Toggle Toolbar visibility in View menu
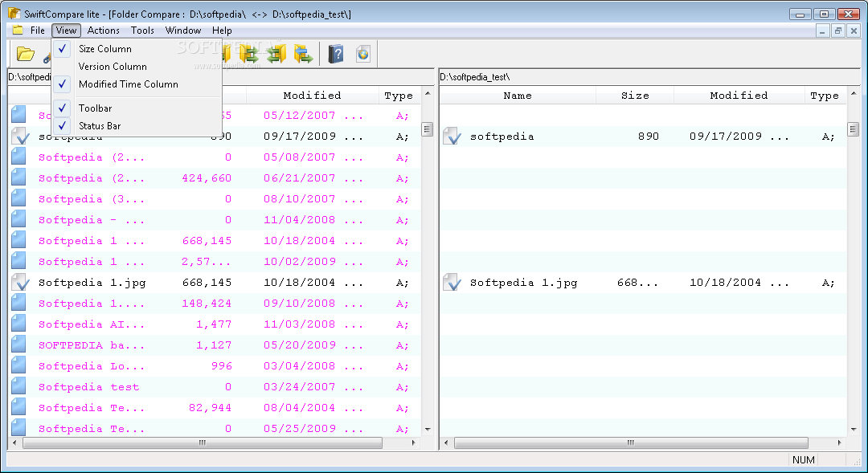This screenshot has height=473, width=868. [x=137, y=108]
